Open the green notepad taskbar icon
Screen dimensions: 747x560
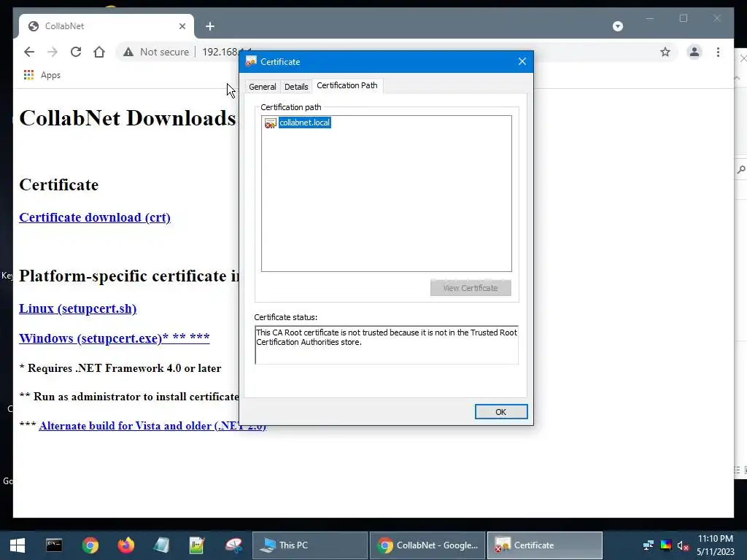[197, 545]
